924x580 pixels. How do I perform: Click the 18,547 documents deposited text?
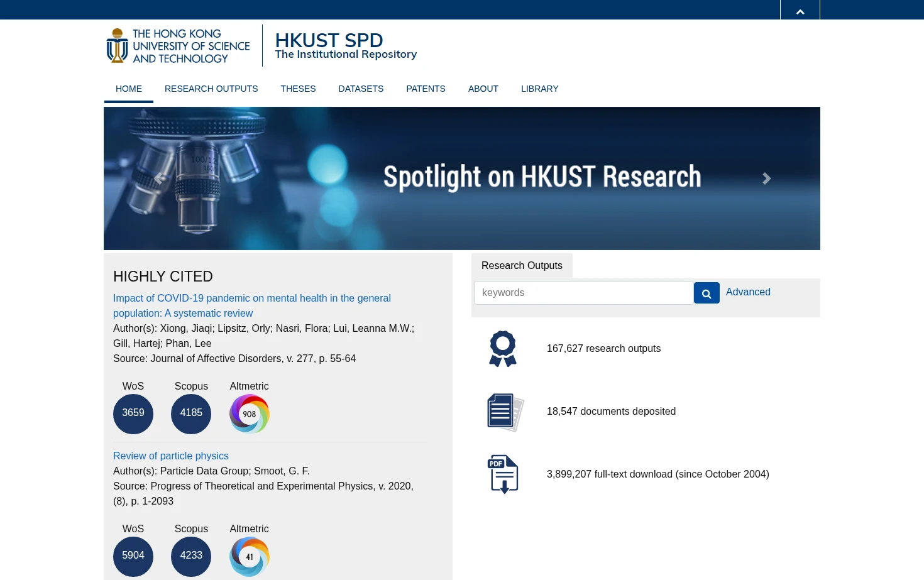[611, 412]
